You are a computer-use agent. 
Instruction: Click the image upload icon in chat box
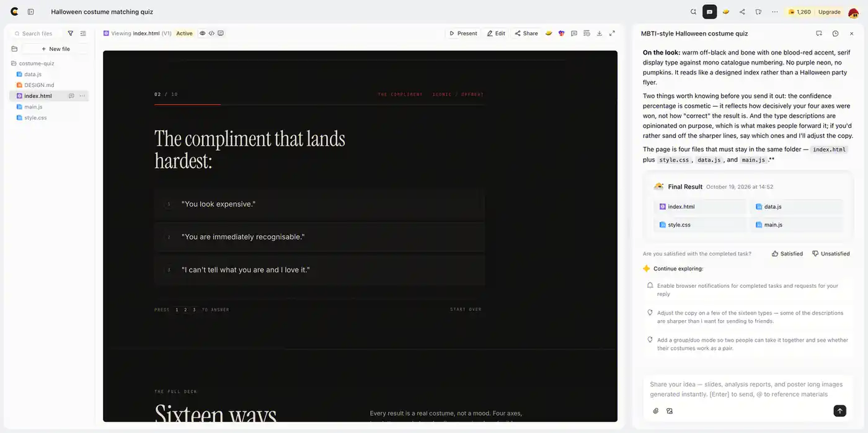670,411
